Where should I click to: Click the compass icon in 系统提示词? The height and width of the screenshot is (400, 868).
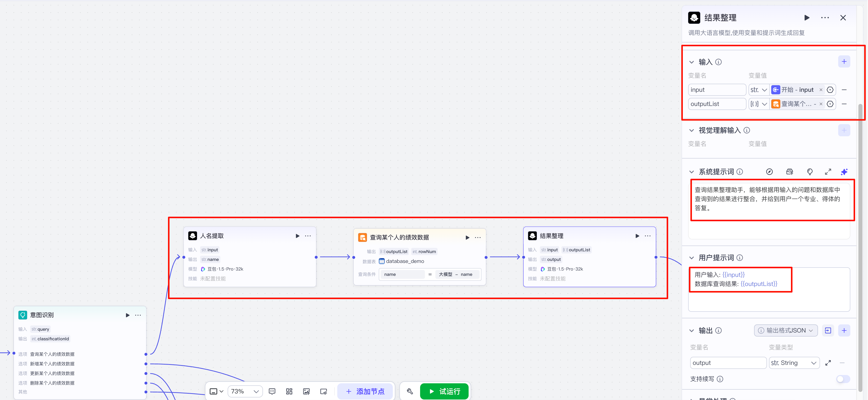[769, 172]
